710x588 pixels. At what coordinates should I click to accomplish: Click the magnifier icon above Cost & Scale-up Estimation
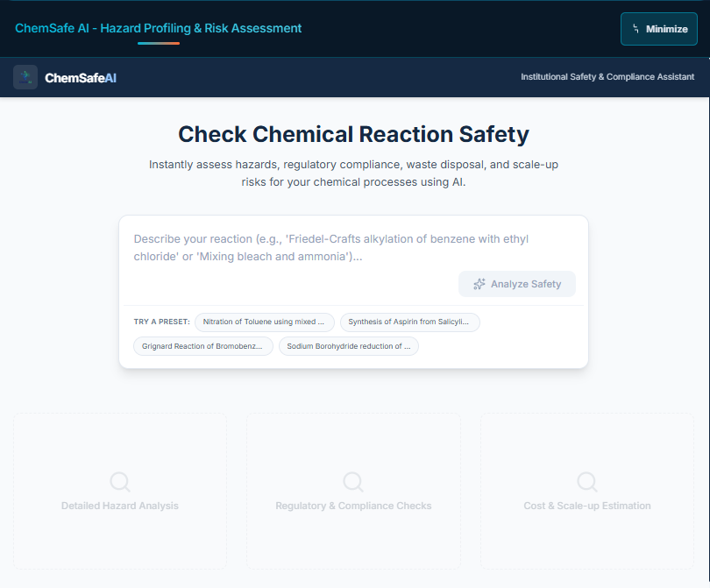[586, 481]
